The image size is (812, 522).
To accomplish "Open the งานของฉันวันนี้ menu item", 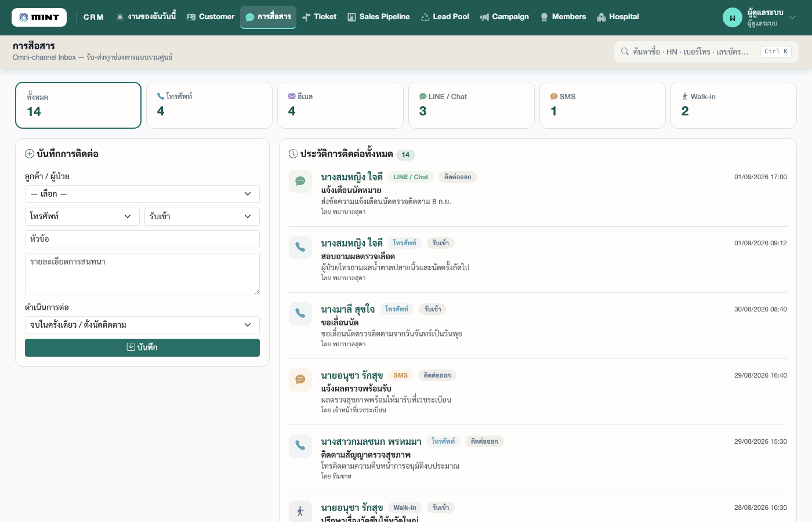I will pos(146,17).
